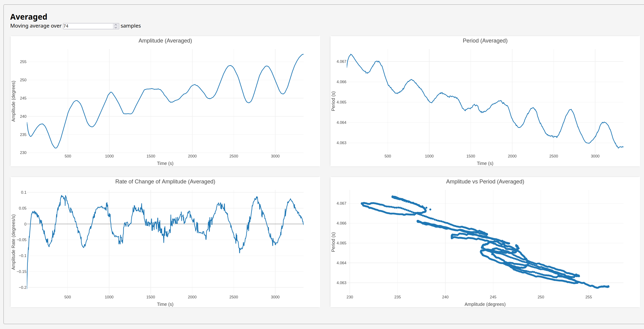Screen dimensions: 644x329
Task: Click the 4.067 tick on Period chart y-axis
Action: pyautogui.click(x=341, y=61)
